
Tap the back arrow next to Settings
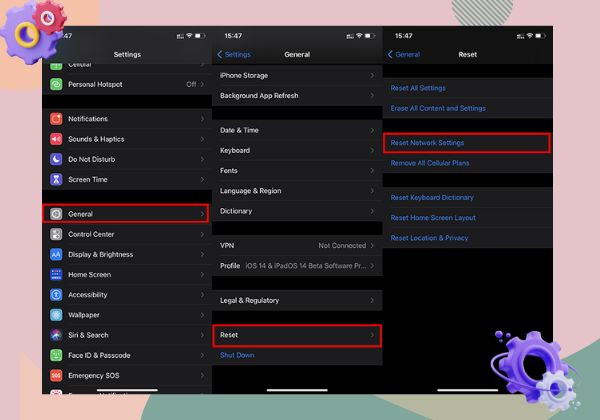pos(220,54)
